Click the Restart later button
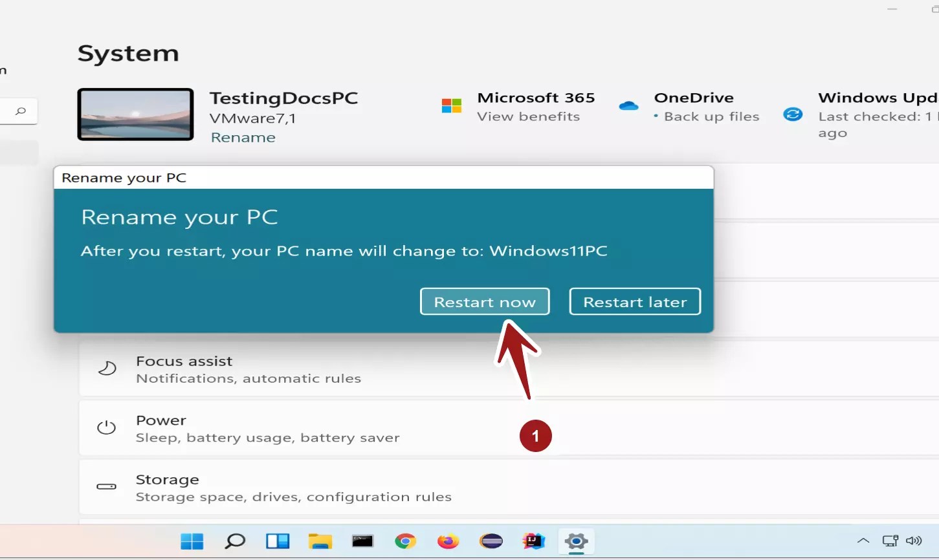 coord(634,301)
